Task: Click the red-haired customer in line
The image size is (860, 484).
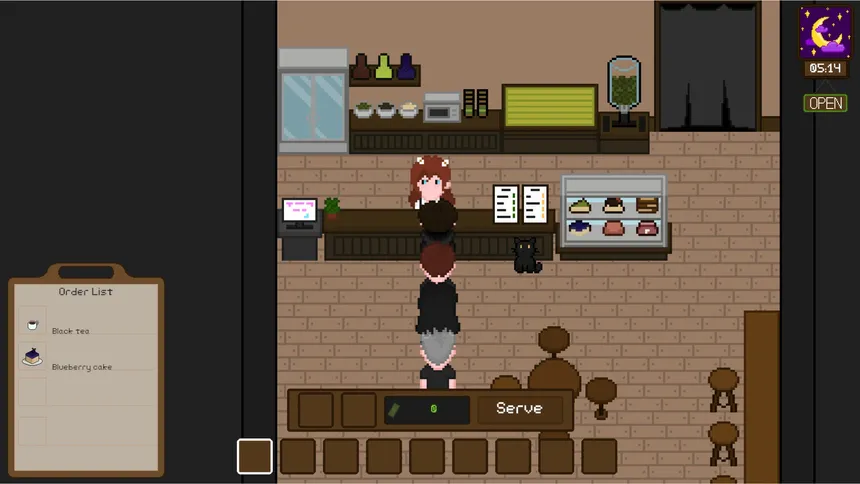Action: pyautogui.click(x=438, y=288)
